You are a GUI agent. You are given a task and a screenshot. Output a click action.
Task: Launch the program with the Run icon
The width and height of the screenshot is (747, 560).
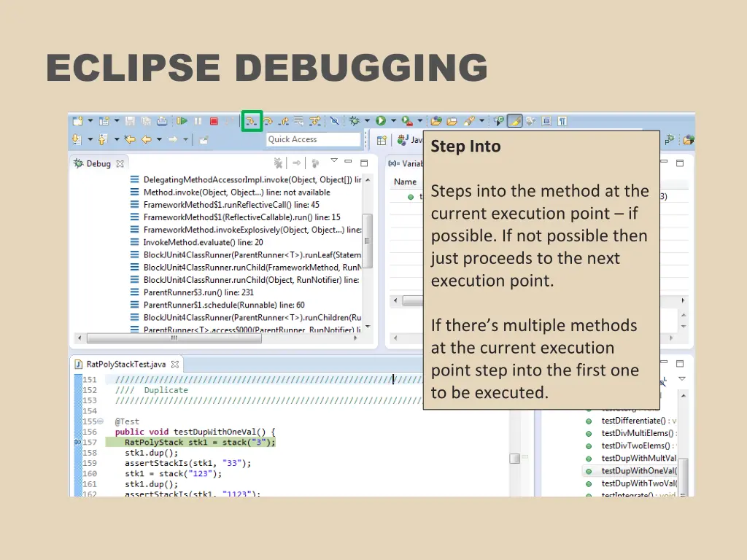(x=379, y=120)
